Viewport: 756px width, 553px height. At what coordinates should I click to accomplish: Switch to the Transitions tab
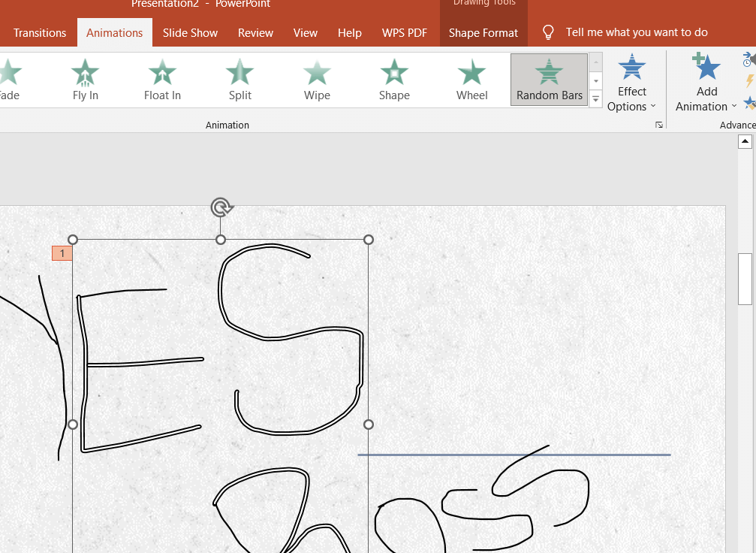click(x=40, y=32)
